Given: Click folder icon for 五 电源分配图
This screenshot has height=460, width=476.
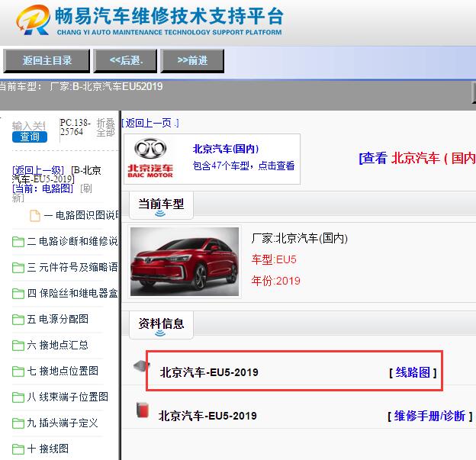Looking at the screenshot, I should (18, 320).
